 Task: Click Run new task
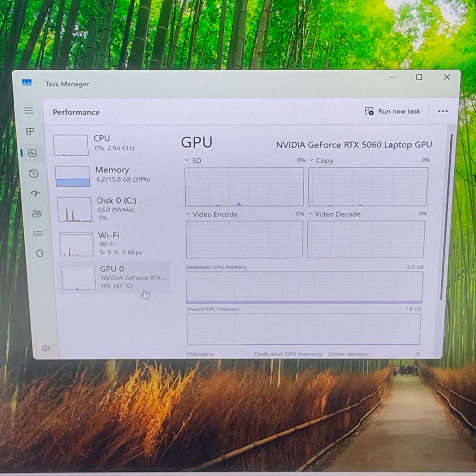(x=392, y=111)
